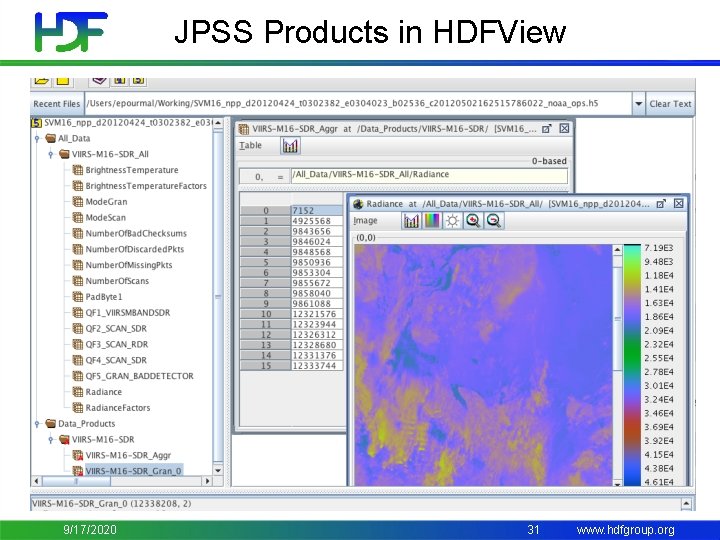
Task: Click the Recent Files button
Action: click(56, 104)
